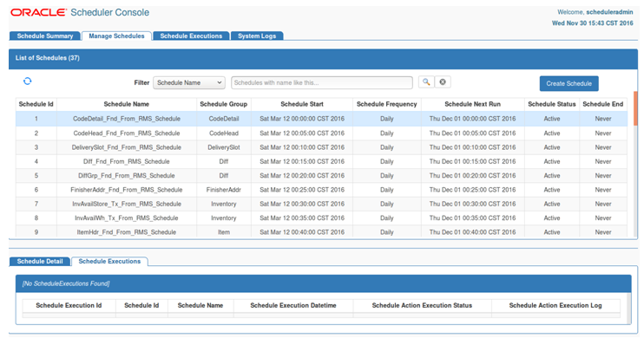Click next run Thu Dec 01 00:05:00 CST 2016

tap(473, 133)
